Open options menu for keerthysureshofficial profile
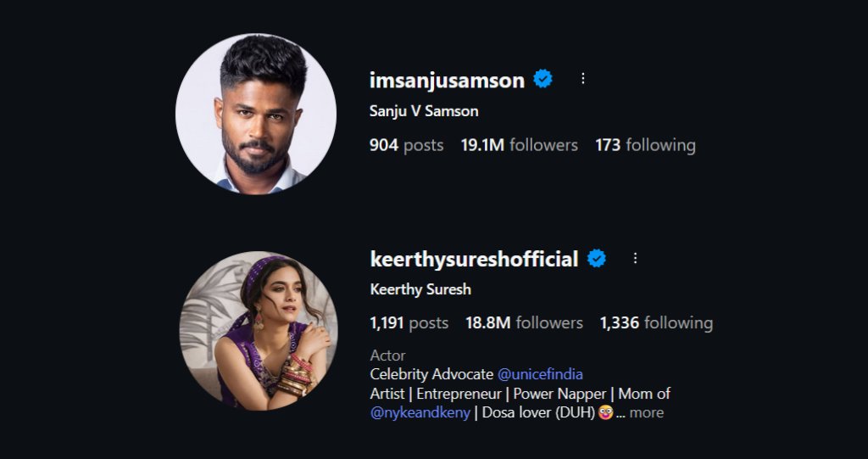The width and height of the screenshot is (868, 459). click(x=635, y=259)
